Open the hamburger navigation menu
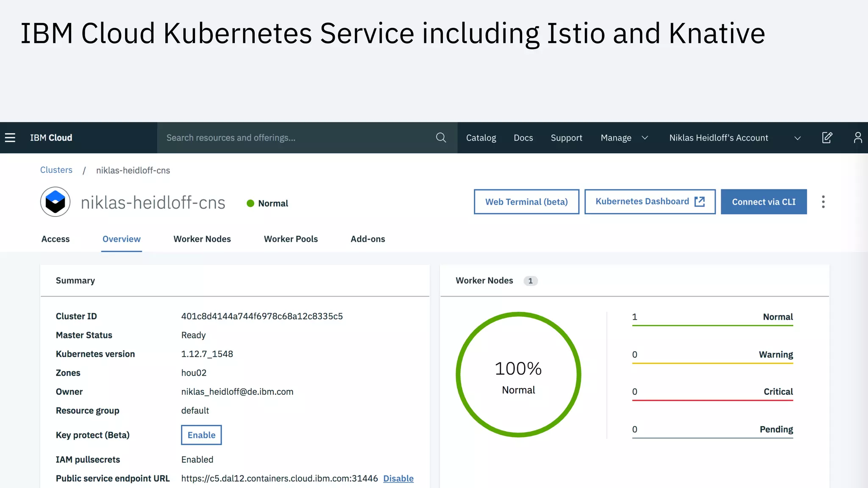This screenshot has width=868, height=488. point(10,138)
